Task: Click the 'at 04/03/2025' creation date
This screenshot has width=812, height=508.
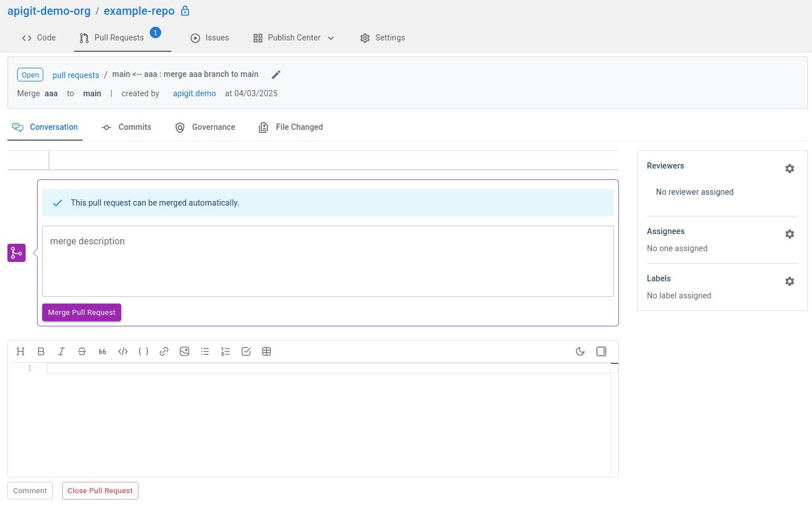Action: click(x=251, y=93)
